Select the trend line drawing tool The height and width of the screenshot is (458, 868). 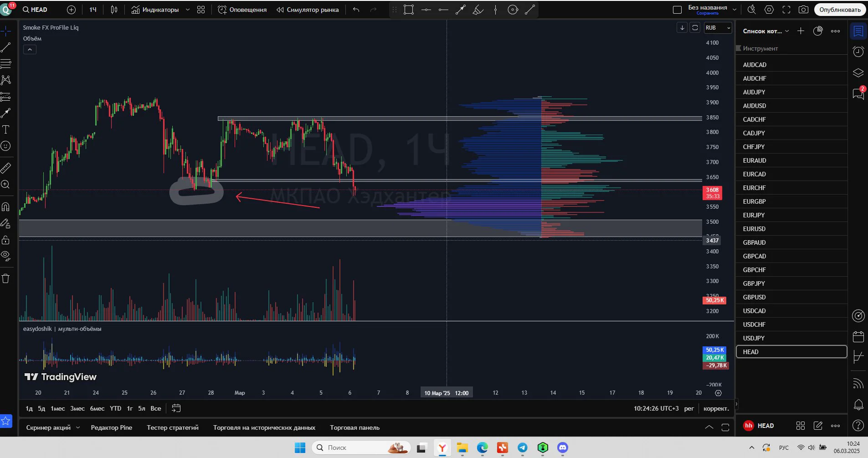pyautogui.click(x=6, y=47)
